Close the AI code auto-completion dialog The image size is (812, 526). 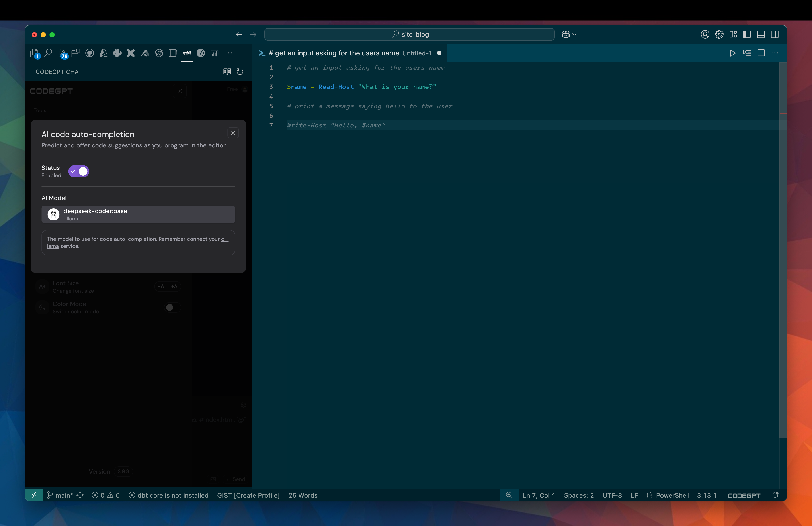tap(233, 133)
